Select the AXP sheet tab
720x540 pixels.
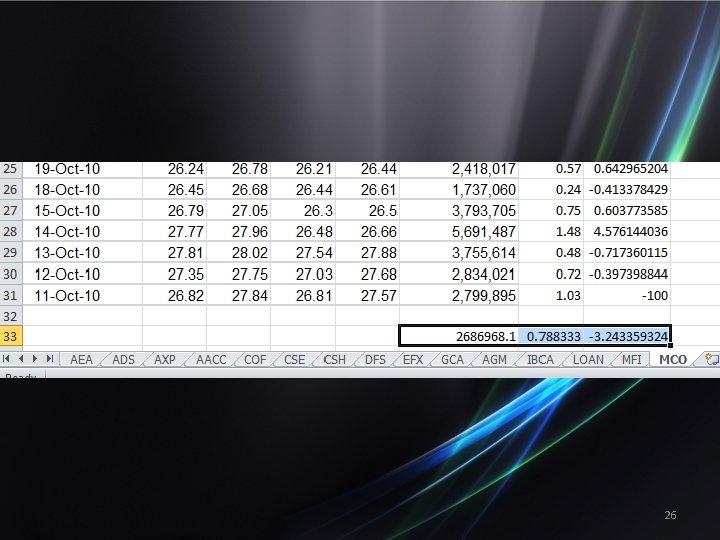[x=164, y=360]
